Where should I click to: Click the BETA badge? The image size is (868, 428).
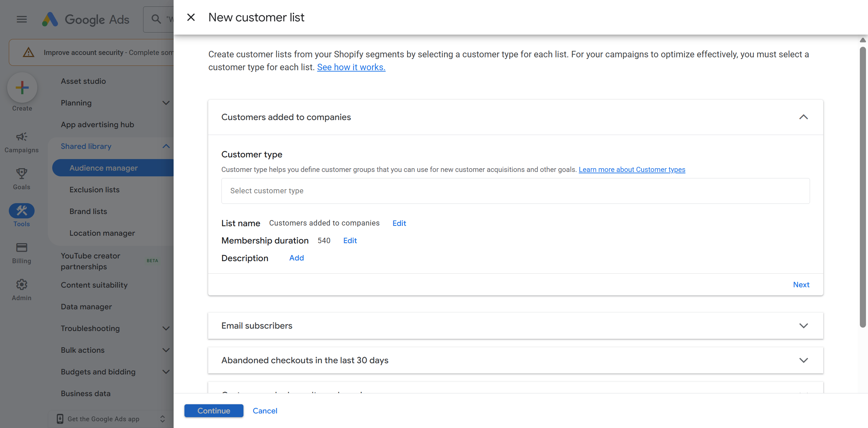click(152, 260)
